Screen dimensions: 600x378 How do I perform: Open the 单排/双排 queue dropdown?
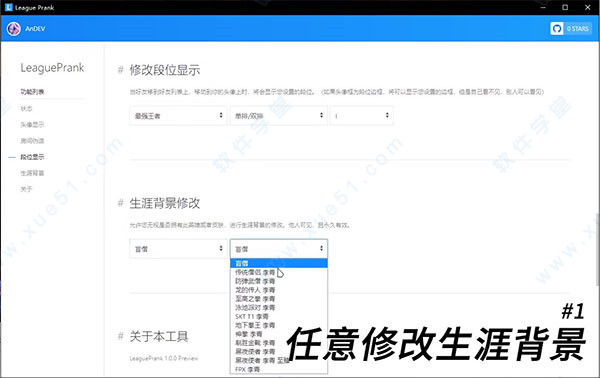[x=279, y=116]
